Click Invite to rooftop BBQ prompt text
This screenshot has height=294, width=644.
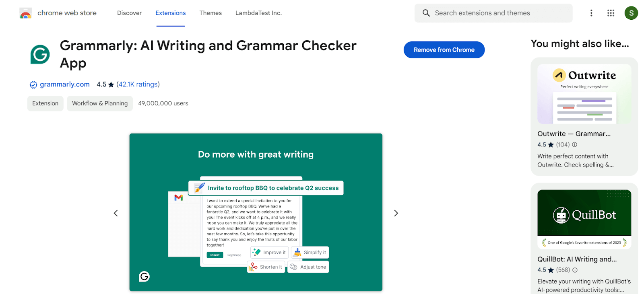tap(273, 188)
